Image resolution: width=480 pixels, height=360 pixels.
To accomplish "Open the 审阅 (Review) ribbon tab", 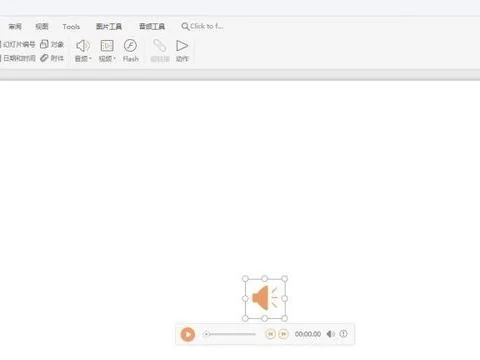I will [x=15, y=26].
